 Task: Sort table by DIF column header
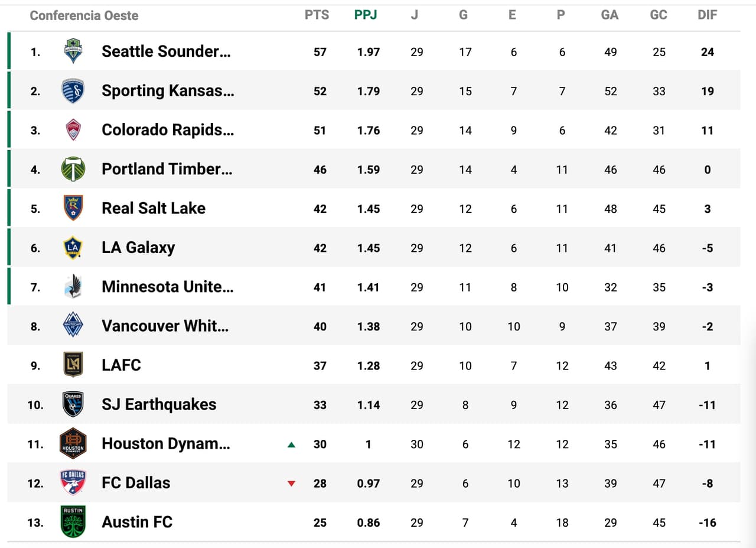point(707,15)
